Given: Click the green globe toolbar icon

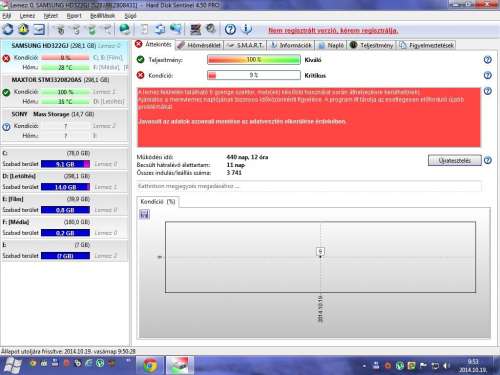Looking at the screenshot, I should click(x=125, y=30).
